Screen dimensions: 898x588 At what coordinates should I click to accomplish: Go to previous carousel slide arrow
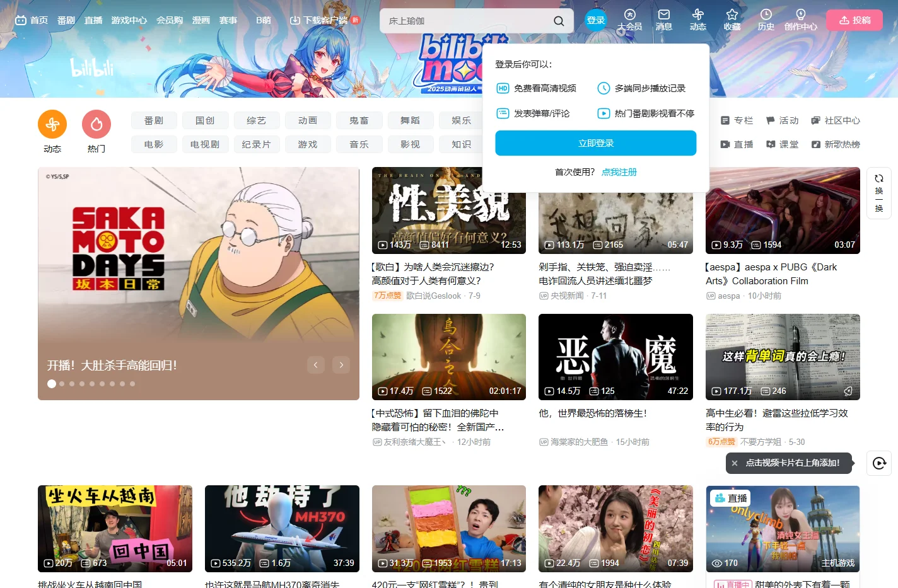(x=316, y=364)
